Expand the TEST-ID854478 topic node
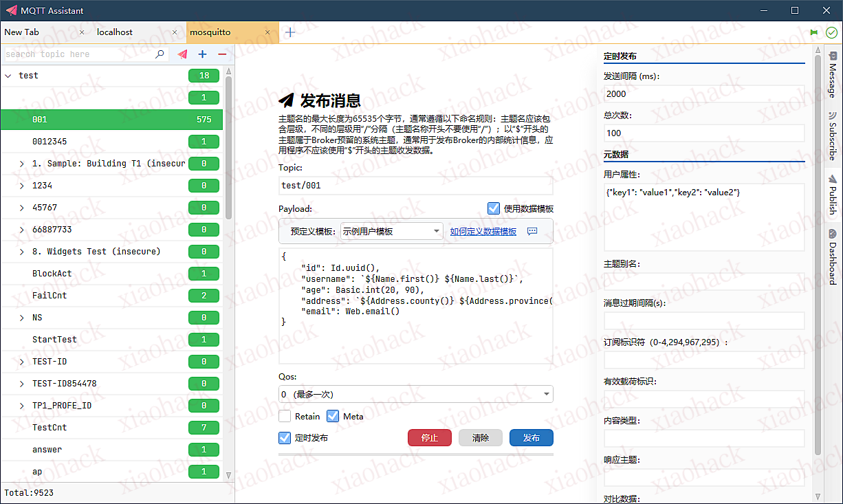Screen dimensions: 843x504 [22, 384]
